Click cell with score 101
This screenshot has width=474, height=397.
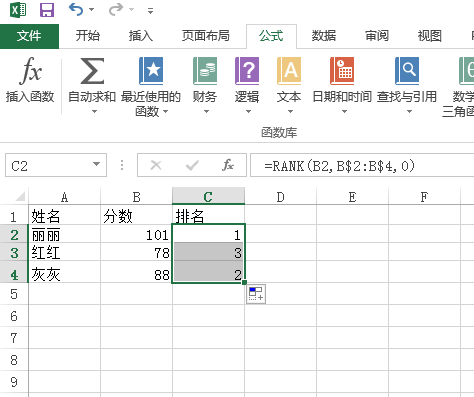click(137, 235)
